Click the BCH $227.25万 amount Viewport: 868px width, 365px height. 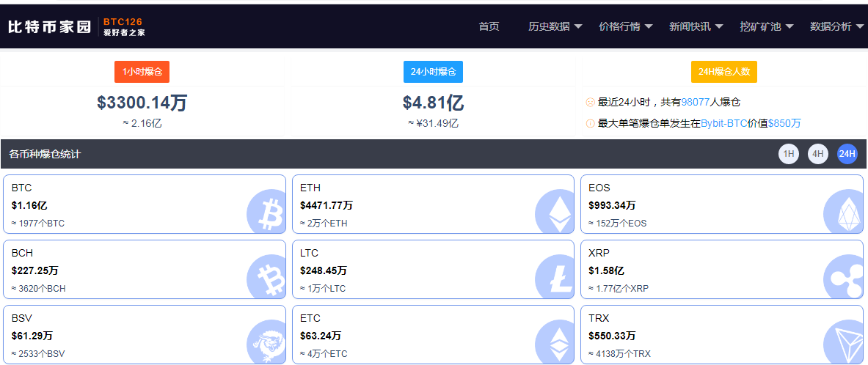click(x=35, y=271)
